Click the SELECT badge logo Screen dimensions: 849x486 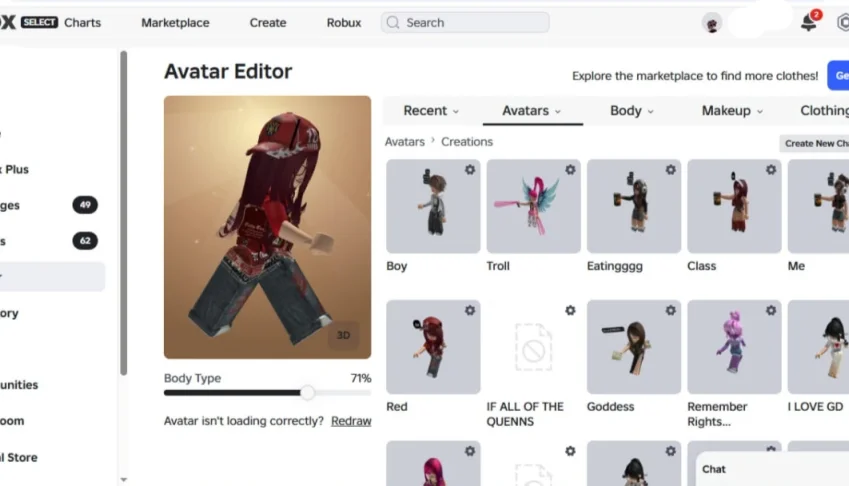click(39, 22)
